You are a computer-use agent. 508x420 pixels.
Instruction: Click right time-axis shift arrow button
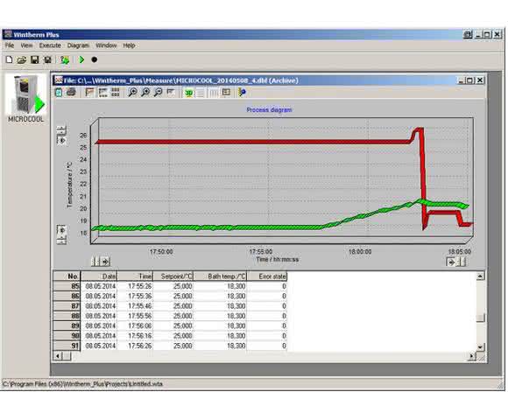tap(451, 262)
